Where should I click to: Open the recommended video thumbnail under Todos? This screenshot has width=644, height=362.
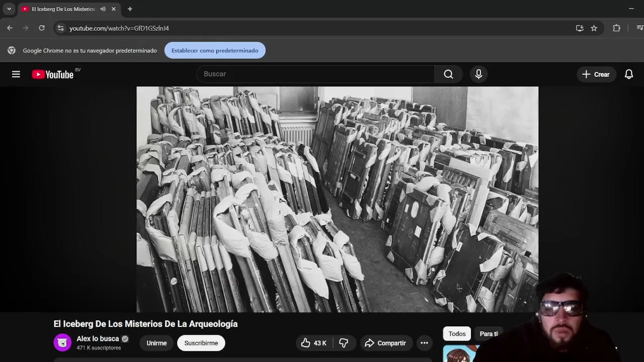coord(461,353)
